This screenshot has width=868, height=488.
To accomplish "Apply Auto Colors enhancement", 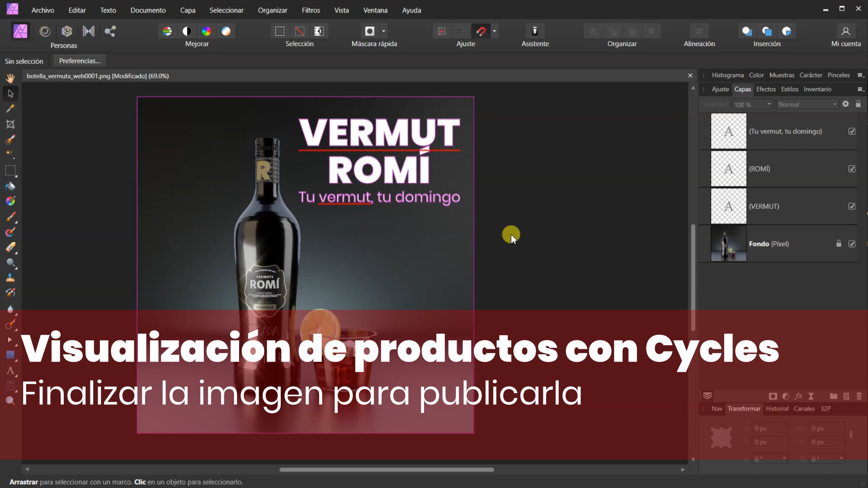I will pos(207,31).
